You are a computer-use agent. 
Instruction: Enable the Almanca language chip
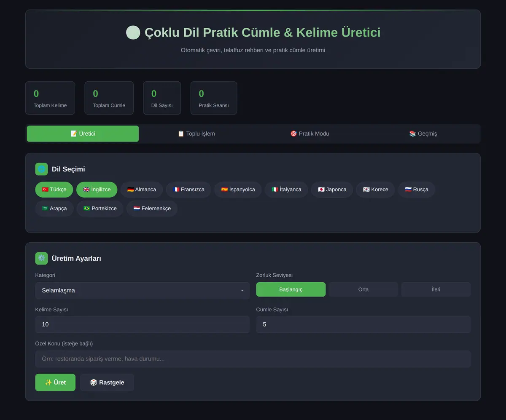pyautogui.click(x=141, y=190)
